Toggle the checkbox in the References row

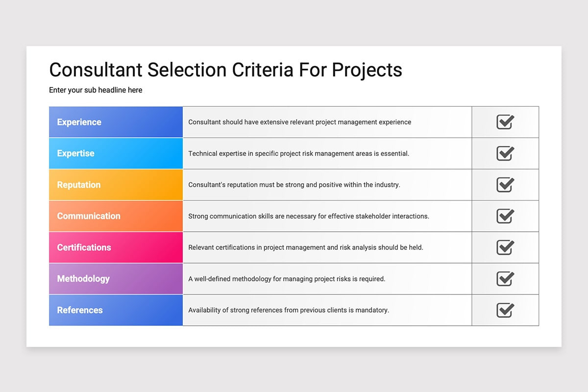point(505,310)
